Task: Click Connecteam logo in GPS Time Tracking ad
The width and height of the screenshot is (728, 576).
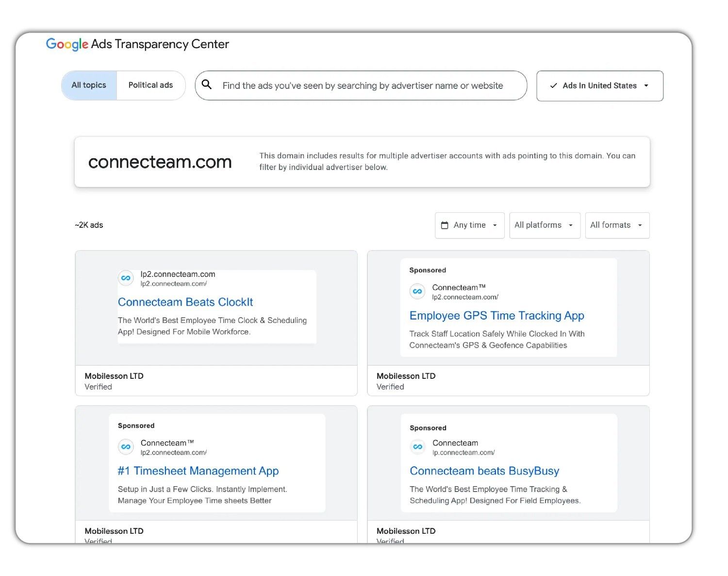Action: coord(417,291)
